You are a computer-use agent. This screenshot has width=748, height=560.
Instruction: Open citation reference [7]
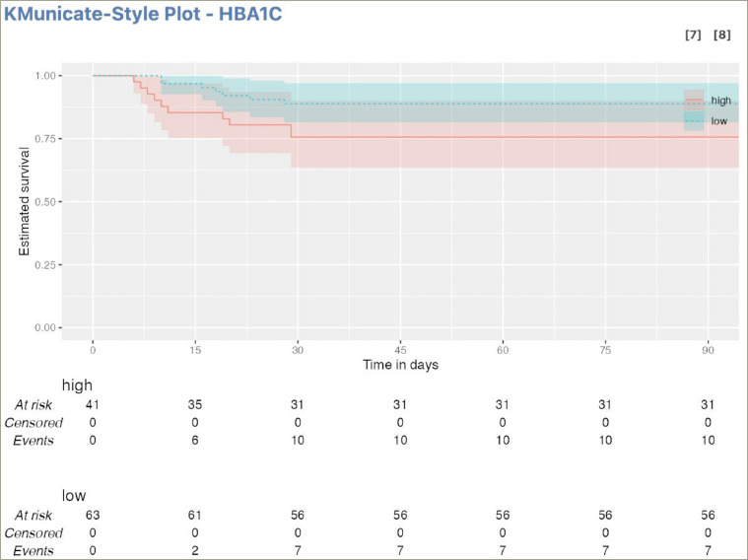[693, 35]
